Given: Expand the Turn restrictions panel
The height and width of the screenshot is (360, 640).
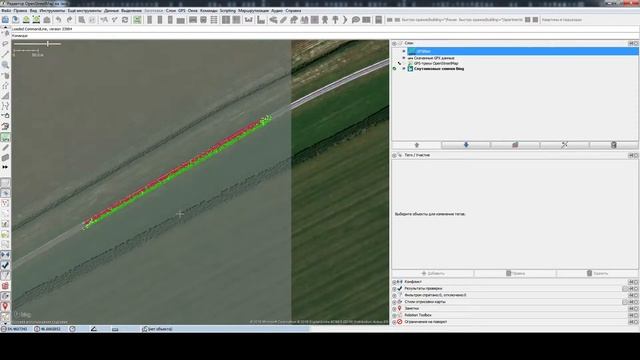Looking at the screenshot, I should [x=394, y=322].
